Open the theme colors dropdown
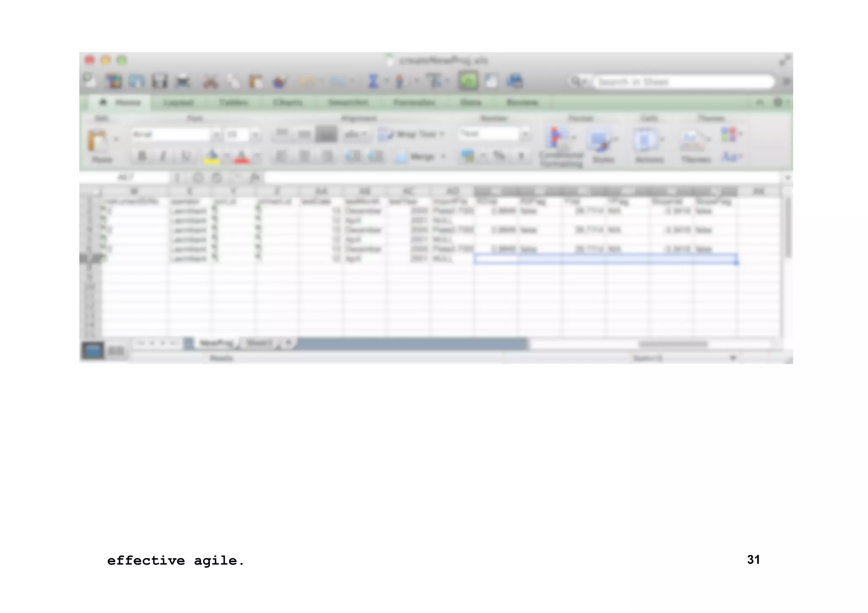Viewport: 868px width, 613px height. click(x=732, y=135)
